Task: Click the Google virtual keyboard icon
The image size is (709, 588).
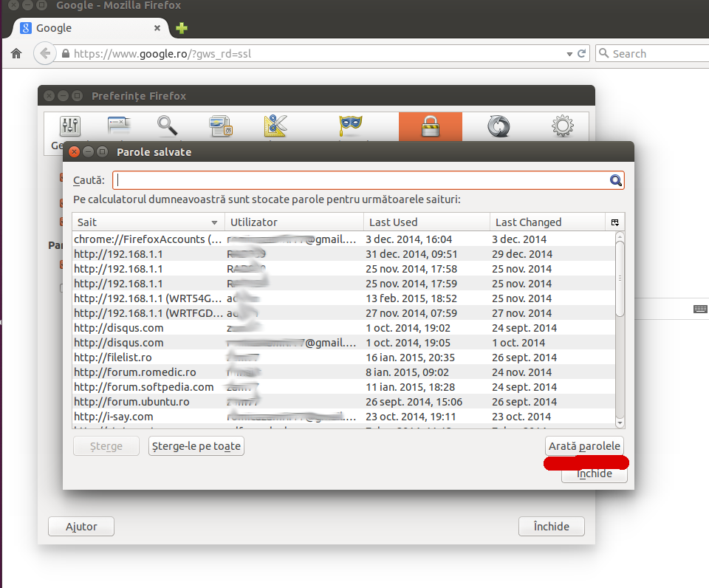Action: coord(700,309)
